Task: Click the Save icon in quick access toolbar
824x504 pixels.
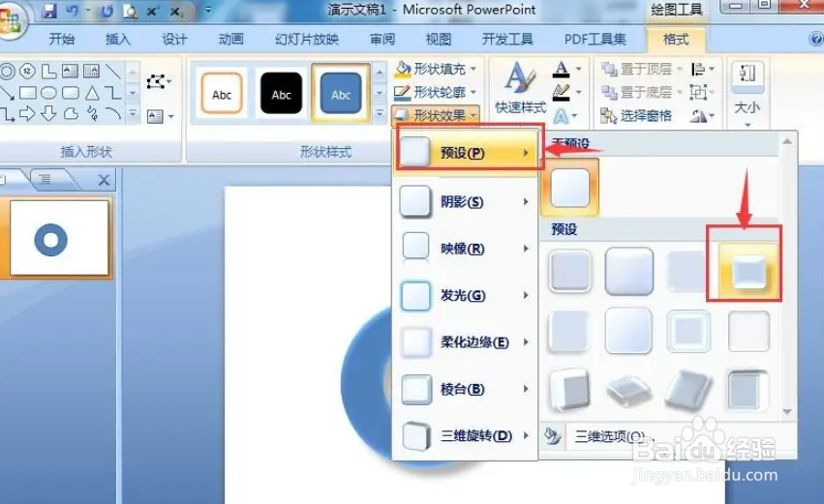Action: [x=49, y=11]
